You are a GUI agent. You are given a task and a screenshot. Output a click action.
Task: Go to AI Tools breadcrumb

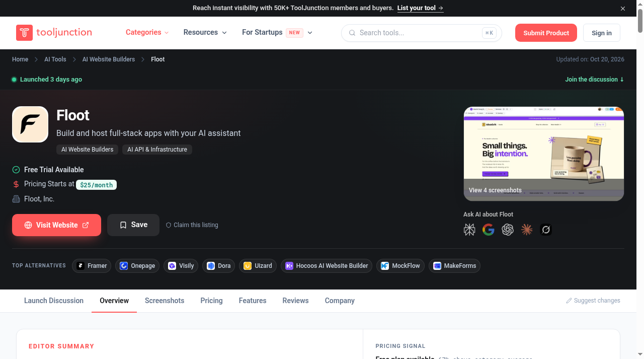[x=55, y=59]
